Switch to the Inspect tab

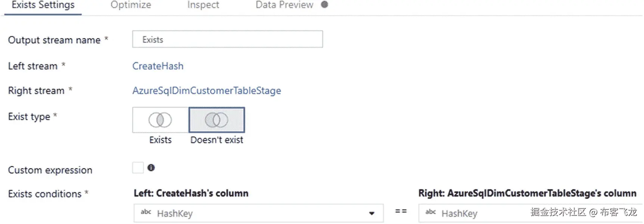[203, 5]
